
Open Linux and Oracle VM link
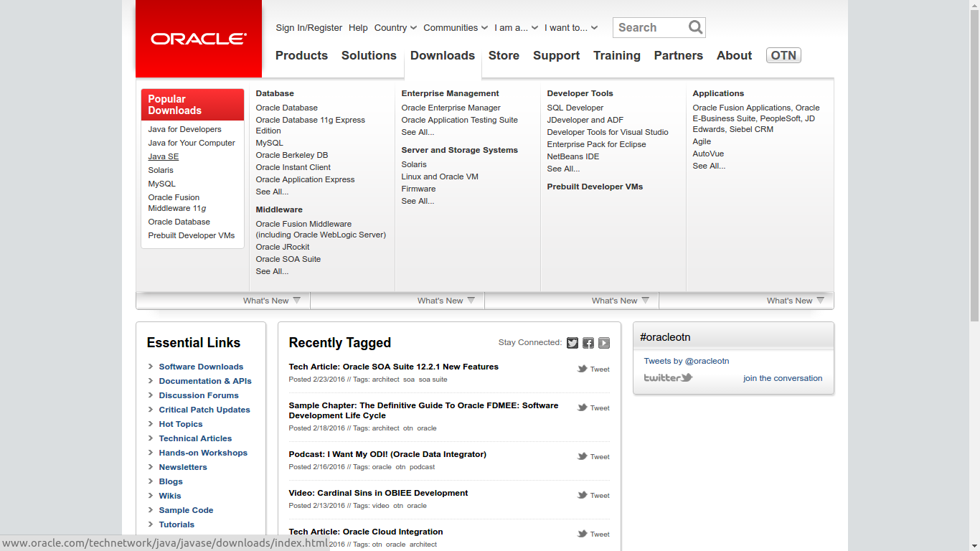[x=440, y=176]
